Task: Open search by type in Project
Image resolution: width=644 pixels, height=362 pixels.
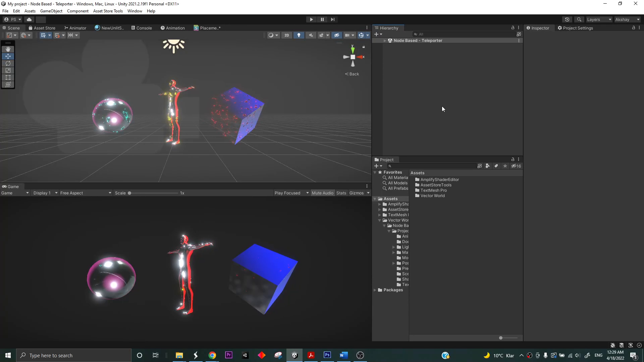Action: coord(487,166)
